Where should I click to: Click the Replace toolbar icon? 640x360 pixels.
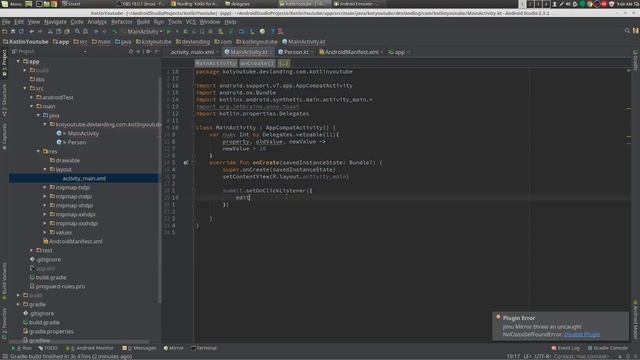85,31
